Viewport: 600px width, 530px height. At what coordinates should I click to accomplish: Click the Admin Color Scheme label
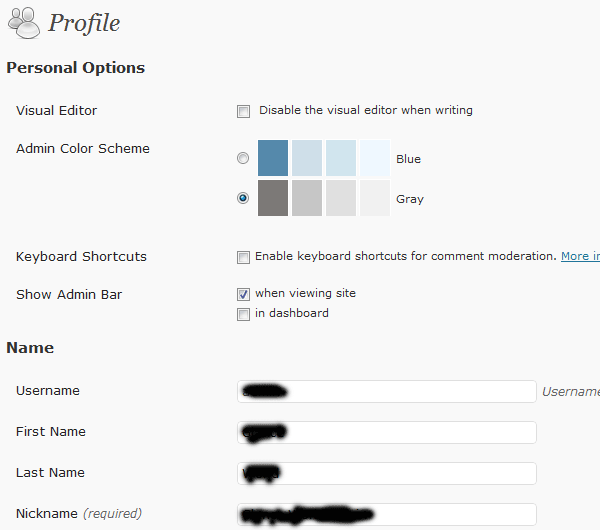83,148
